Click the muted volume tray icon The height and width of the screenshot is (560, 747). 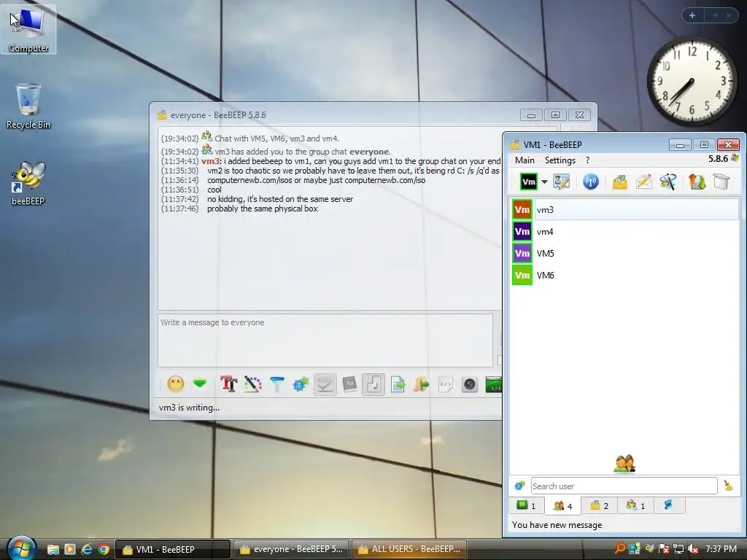[693, 549]
